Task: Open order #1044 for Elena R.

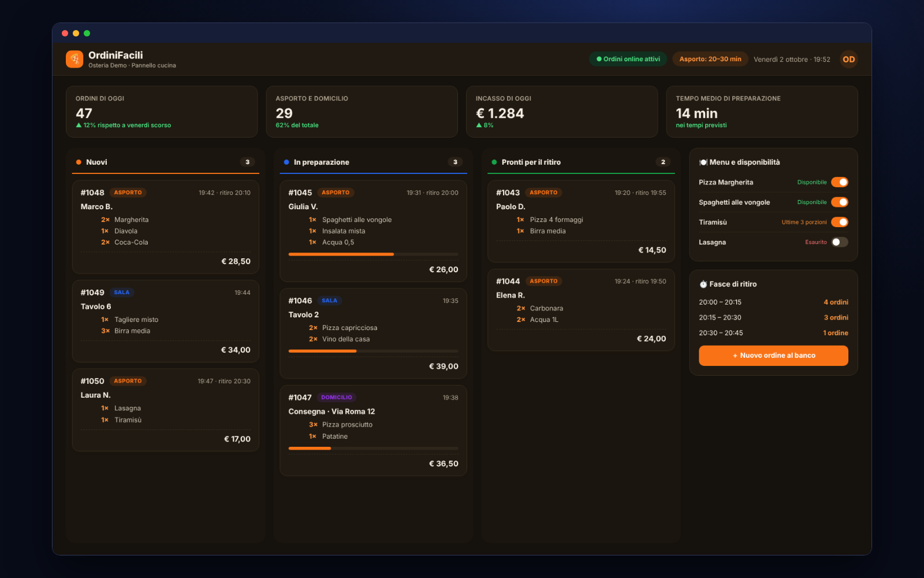Action: pyautogui.click(x=581, y=310)
